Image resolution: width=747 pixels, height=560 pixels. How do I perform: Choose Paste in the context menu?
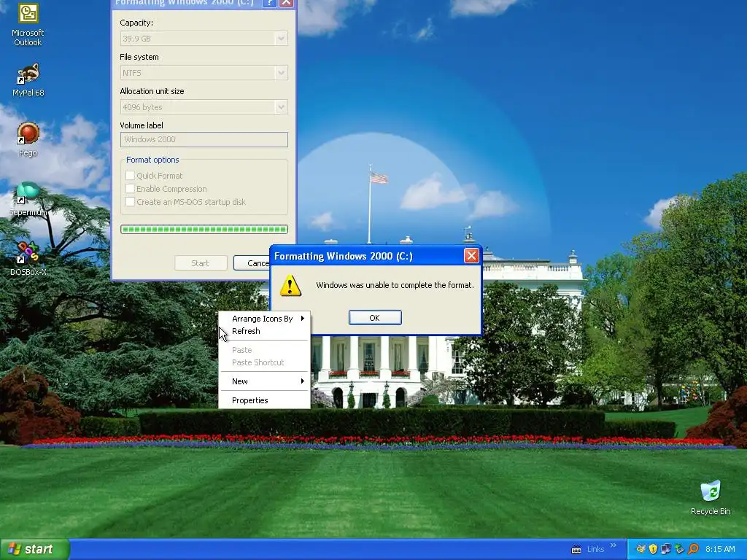[x=264, y=350]
